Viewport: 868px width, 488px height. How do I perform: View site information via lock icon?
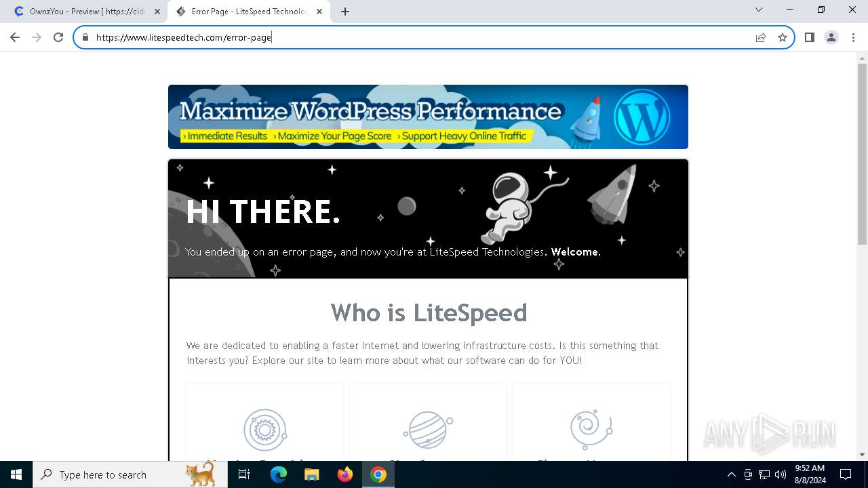[x=85, y=37]
